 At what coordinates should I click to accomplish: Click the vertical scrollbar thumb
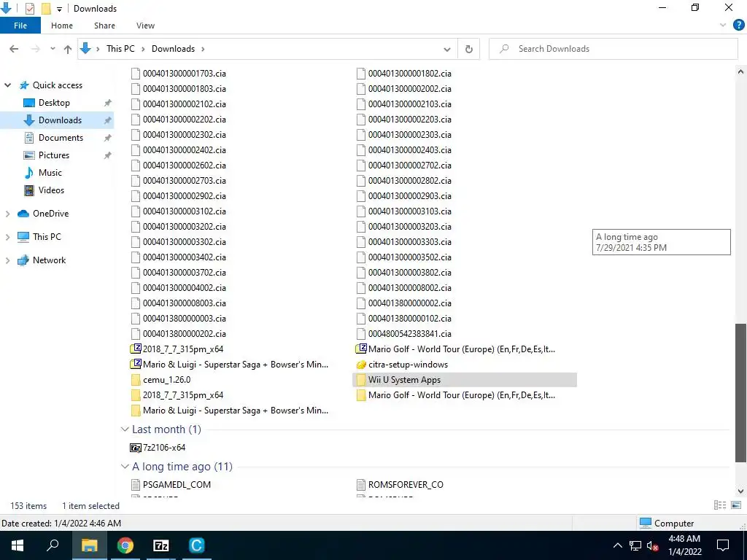click(740, 393)
